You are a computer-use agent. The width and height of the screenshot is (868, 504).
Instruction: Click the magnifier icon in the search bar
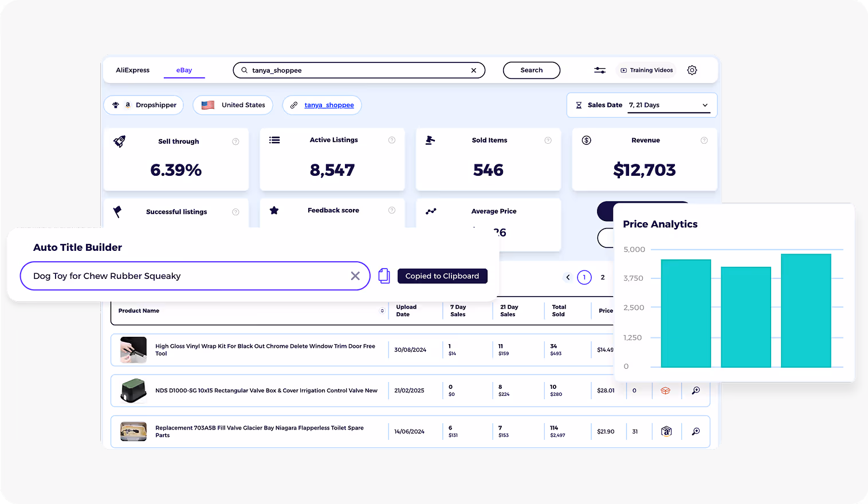(x=244, y=70)
